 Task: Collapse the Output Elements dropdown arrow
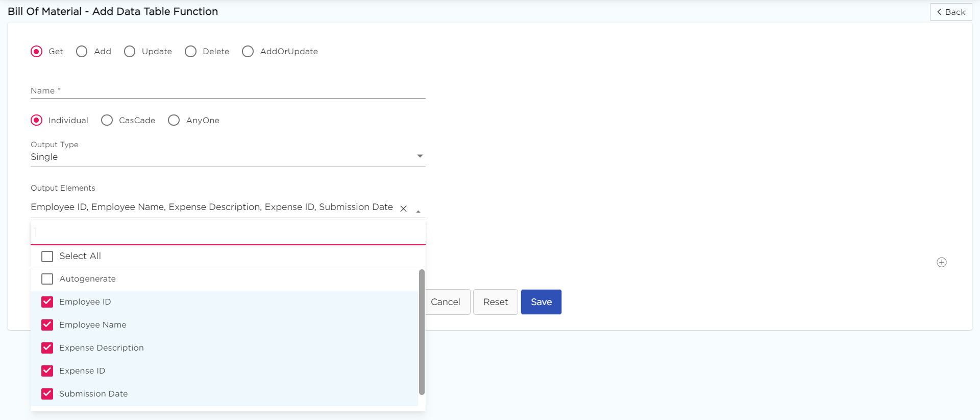418,211
